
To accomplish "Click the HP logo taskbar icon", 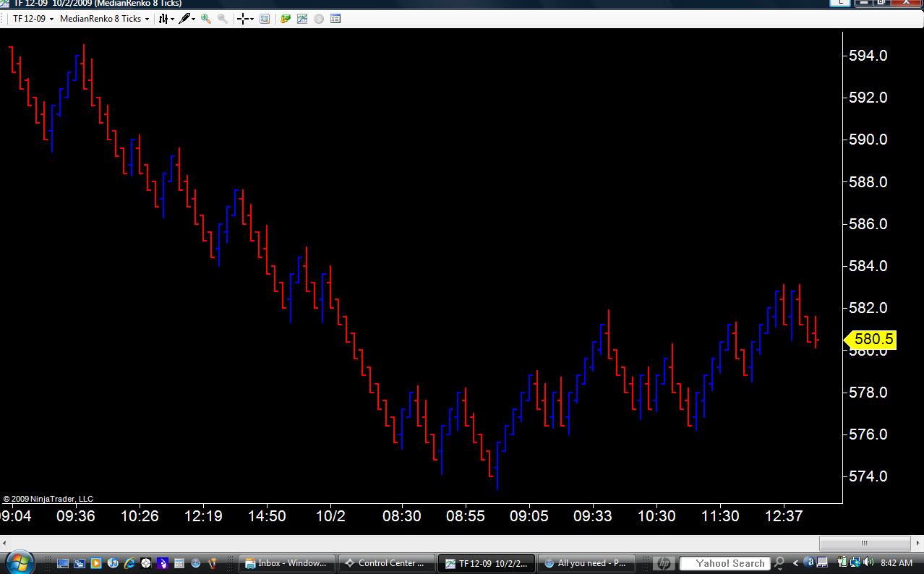I will coord(664,563).
